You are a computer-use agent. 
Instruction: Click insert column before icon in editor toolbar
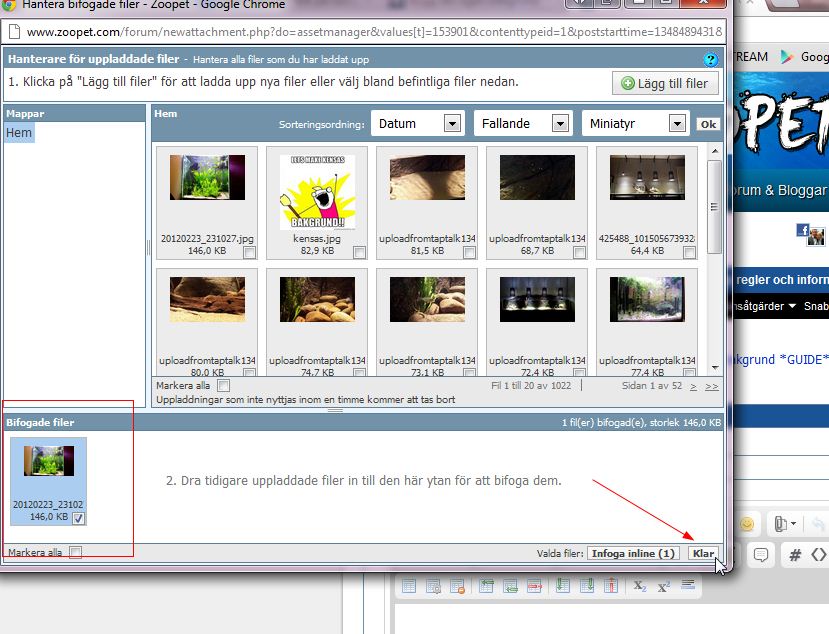[563, 585]
